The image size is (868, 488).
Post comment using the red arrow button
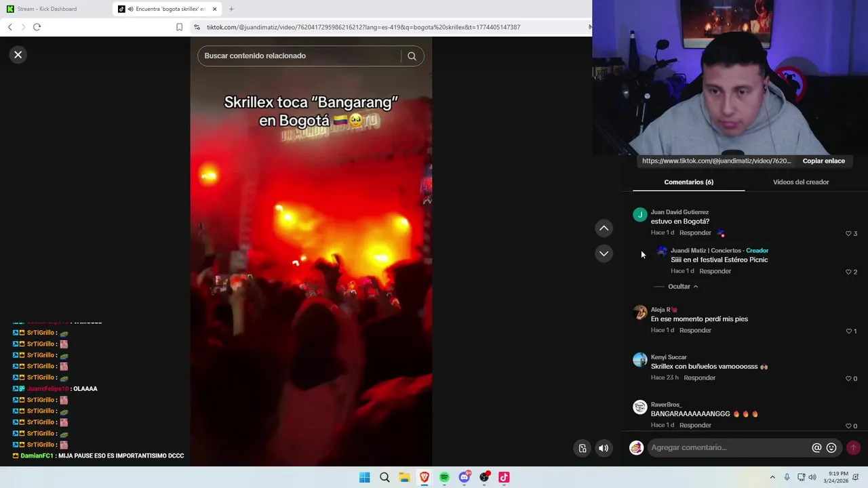pyautogui.click(x=853, y=448)
